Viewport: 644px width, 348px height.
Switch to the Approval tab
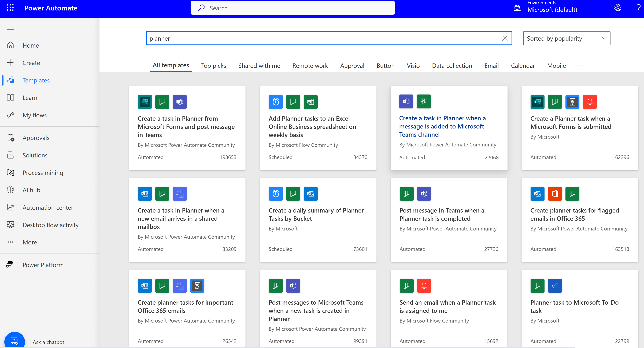[x=352, y=65]
